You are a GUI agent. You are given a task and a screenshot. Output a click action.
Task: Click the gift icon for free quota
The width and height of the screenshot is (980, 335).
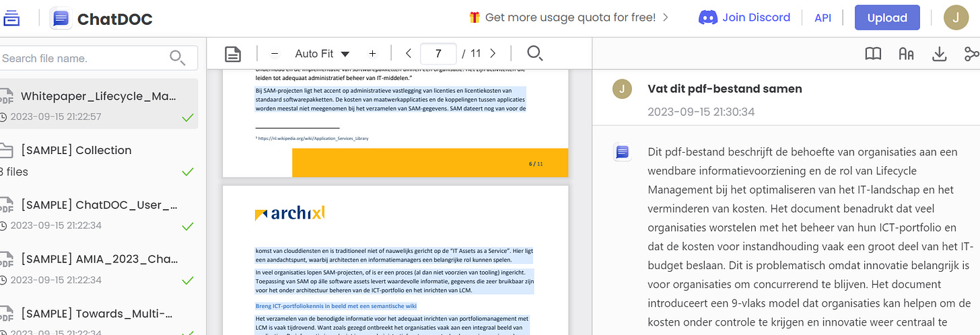pos(475,17)
